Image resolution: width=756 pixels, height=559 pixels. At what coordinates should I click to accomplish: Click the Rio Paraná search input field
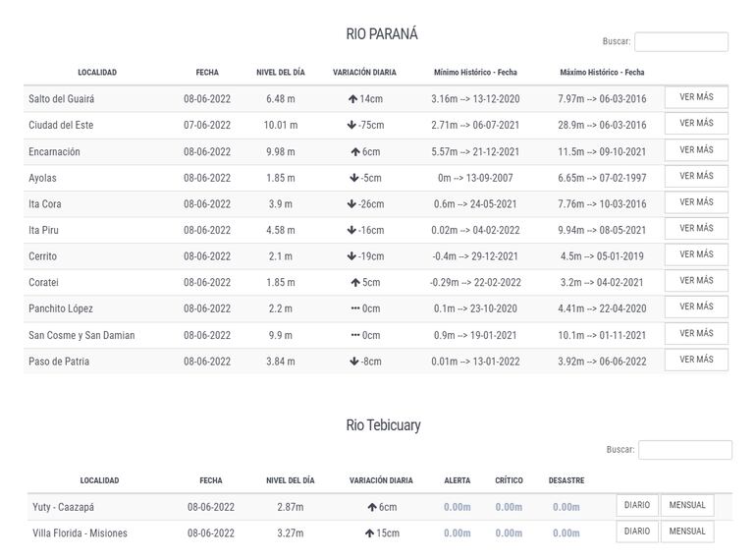[x=681, y=42]
